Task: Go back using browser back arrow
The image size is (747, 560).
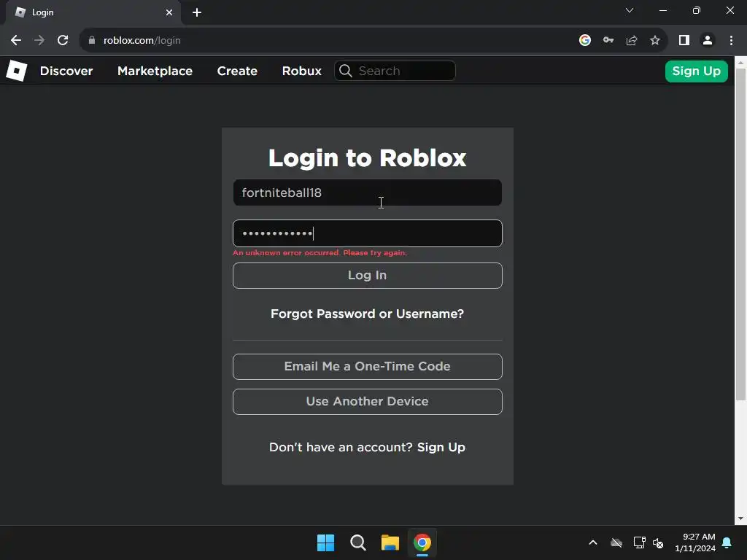Action: click(16, 41)
